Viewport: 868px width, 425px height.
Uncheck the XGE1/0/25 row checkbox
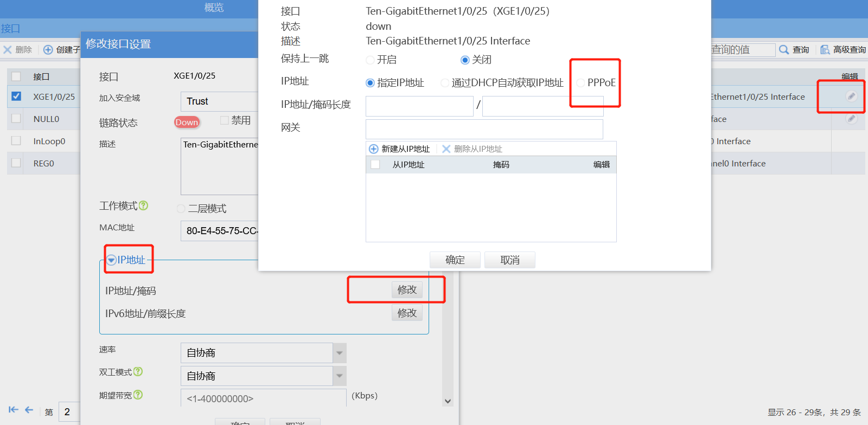pyautogui.click(x=16, y=96)
